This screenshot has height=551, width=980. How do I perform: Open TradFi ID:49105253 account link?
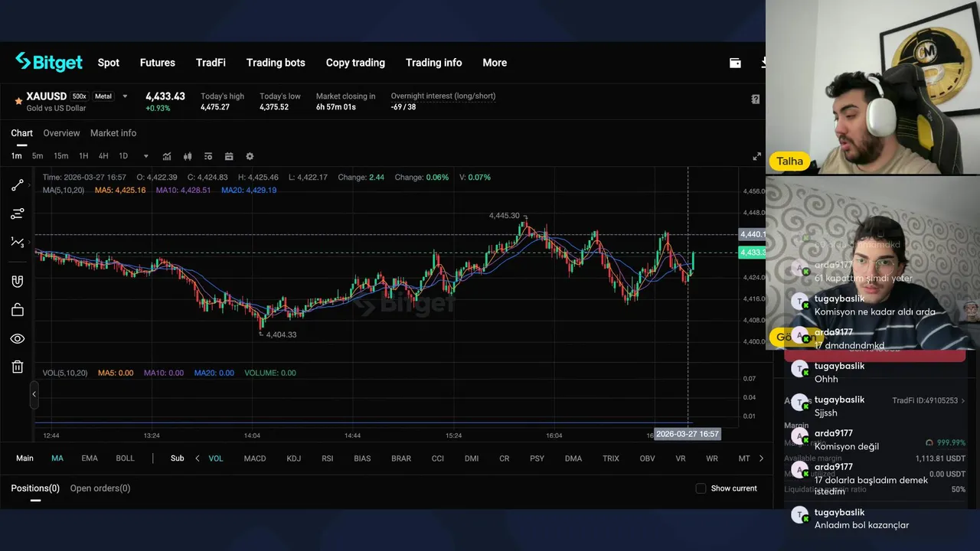pos(929,400)
